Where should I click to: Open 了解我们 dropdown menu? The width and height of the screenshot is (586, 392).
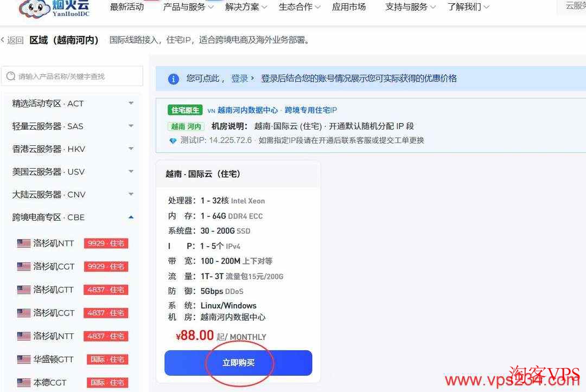pos(468,7)
